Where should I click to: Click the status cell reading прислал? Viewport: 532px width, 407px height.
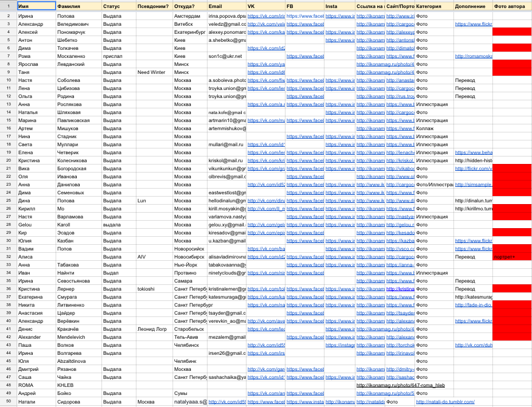[119, 56]
